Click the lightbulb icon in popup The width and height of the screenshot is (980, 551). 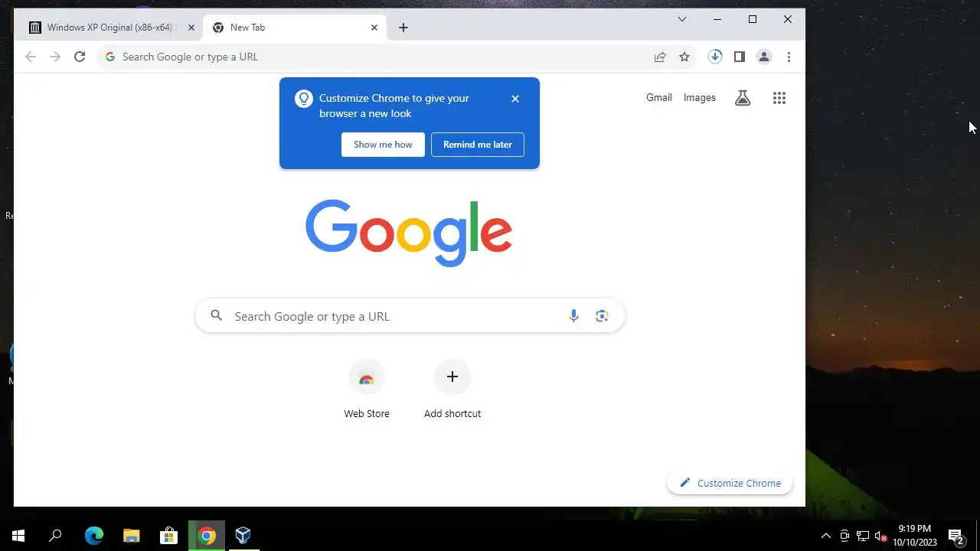tap(304, 99)
